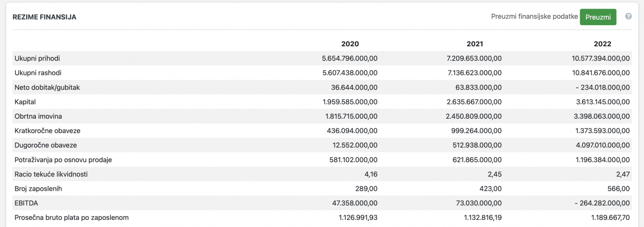This screenshot has width=644, height=227.
Task: Select the Neto dobitak/gubitak row label
Action: point(47,88)
